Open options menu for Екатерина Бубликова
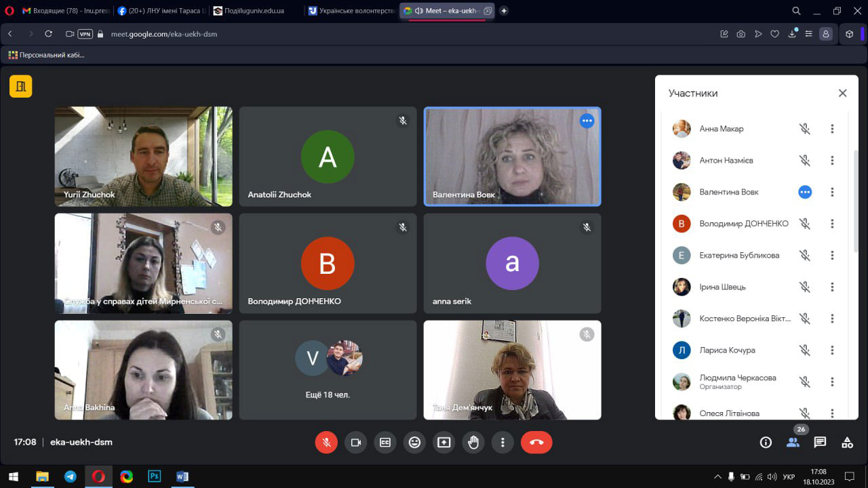The image size is (868, 488). tap(832, 256)
